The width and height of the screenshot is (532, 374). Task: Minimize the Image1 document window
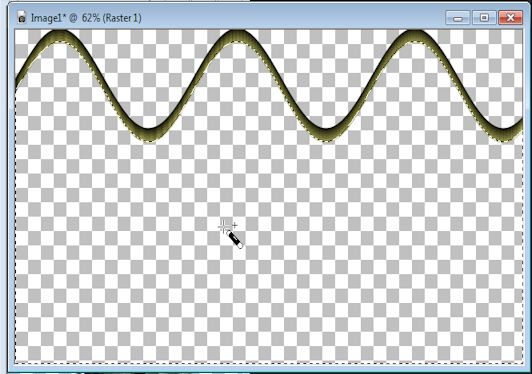coord(458,18)
